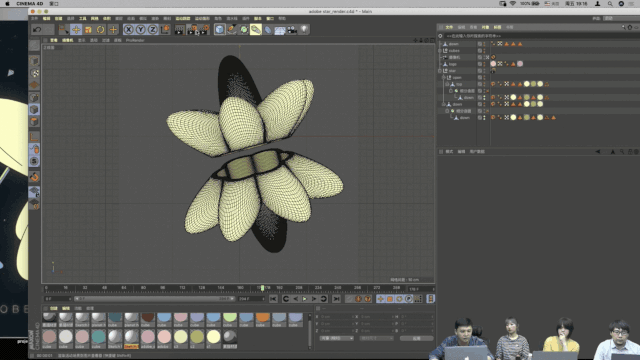Viewport: 640px width, 360px height.
Task: Select the logo object row
Action: (x=453, y=64)
